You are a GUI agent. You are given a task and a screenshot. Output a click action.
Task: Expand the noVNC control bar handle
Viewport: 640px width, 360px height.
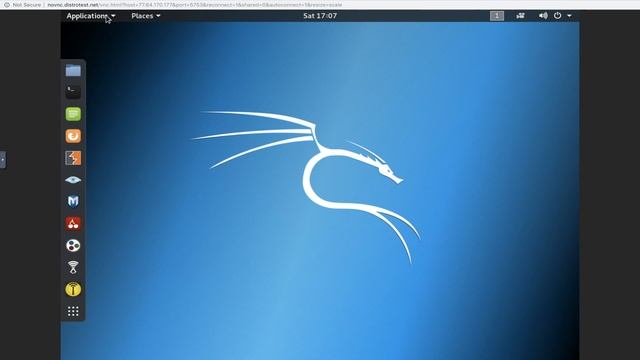pyautogui.click(x=3, y=159)
